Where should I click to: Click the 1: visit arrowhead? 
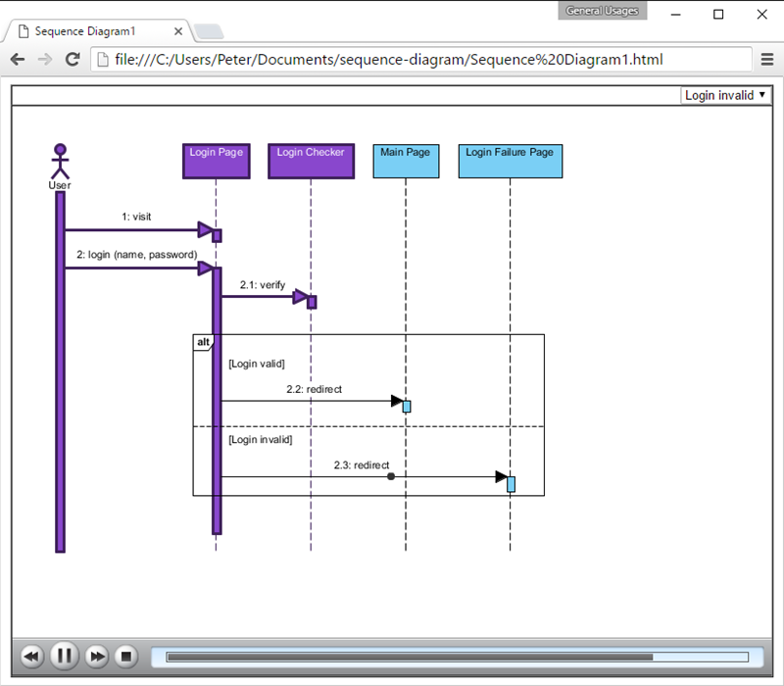click(x=205, y=230)
